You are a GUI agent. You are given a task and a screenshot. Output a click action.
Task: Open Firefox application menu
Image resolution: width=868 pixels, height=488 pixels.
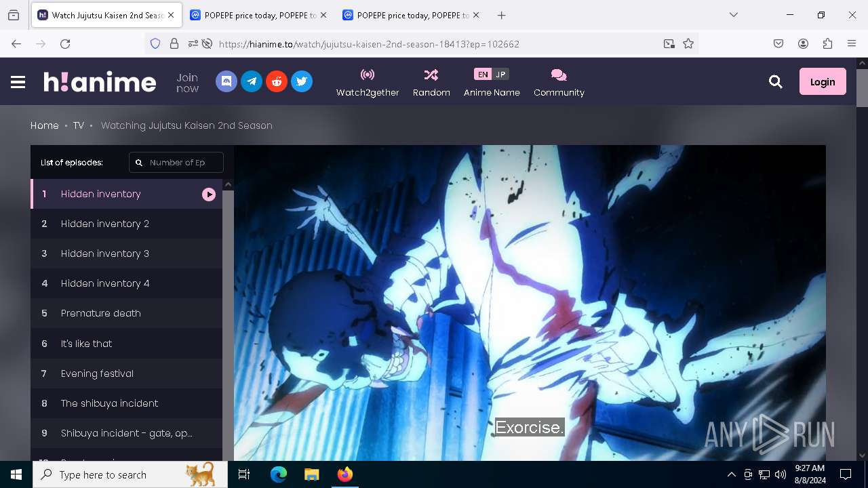(x=852, y=43)
